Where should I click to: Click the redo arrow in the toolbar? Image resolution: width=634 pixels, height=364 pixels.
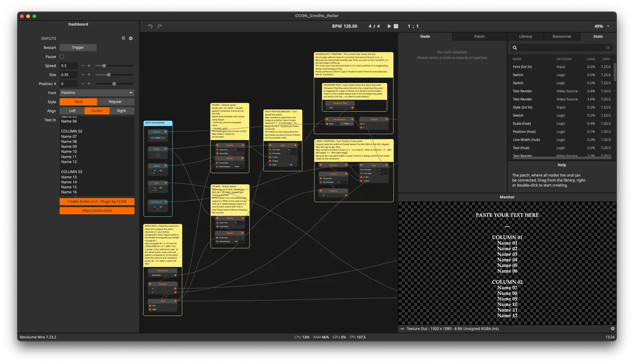pos(160,26)
